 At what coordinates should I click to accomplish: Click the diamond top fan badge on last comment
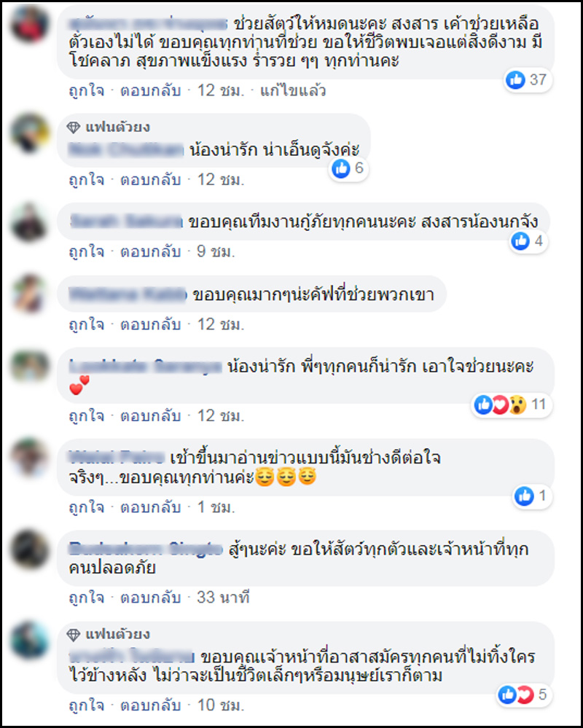tap(74, 634)
